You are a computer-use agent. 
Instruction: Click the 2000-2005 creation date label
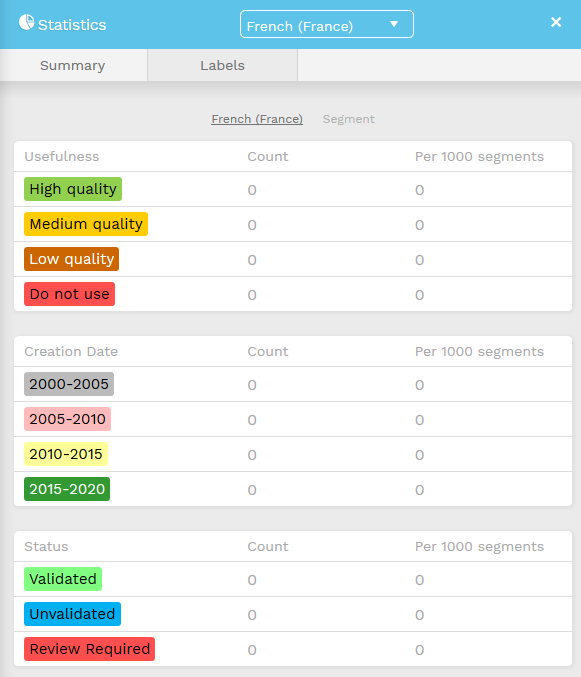coord(69,384)
